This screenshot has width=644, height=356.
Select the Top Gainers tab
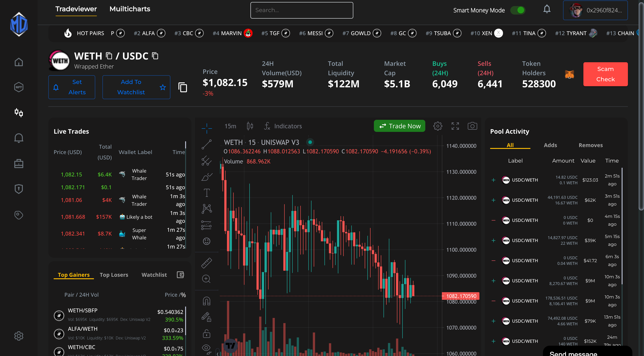click(x=74, y=275)
